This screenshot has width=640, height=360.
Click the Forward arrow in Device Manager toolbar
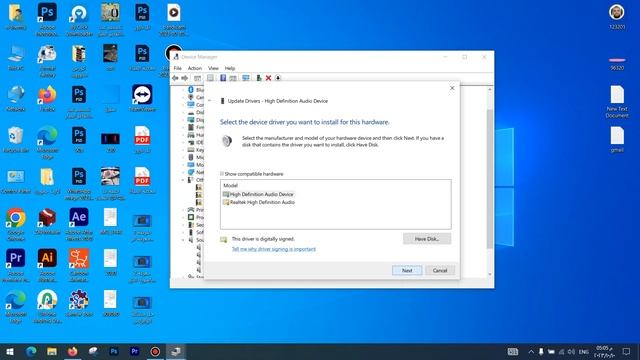tap(184, 78)
